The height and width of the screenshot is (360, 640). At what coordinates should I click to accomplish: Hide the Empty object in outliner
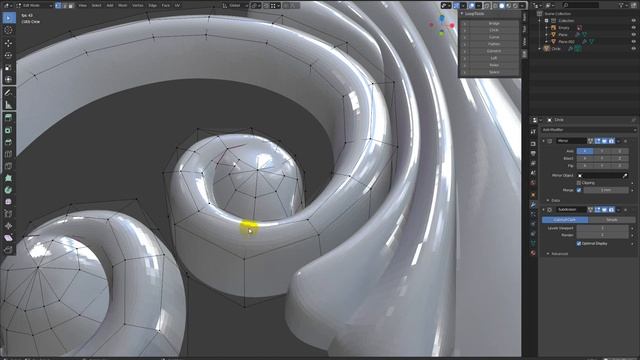pyautogui.click(x=633, y=28)
